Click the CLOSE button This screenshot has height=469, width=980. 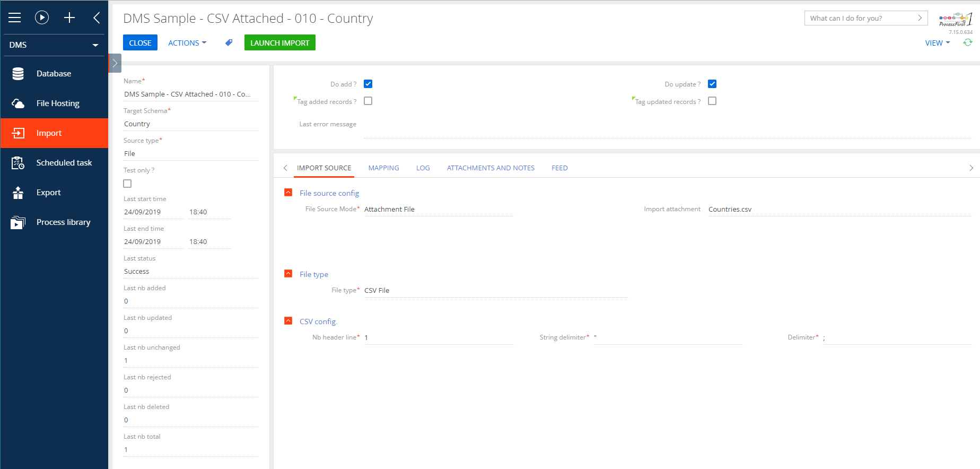pos(140,42)
